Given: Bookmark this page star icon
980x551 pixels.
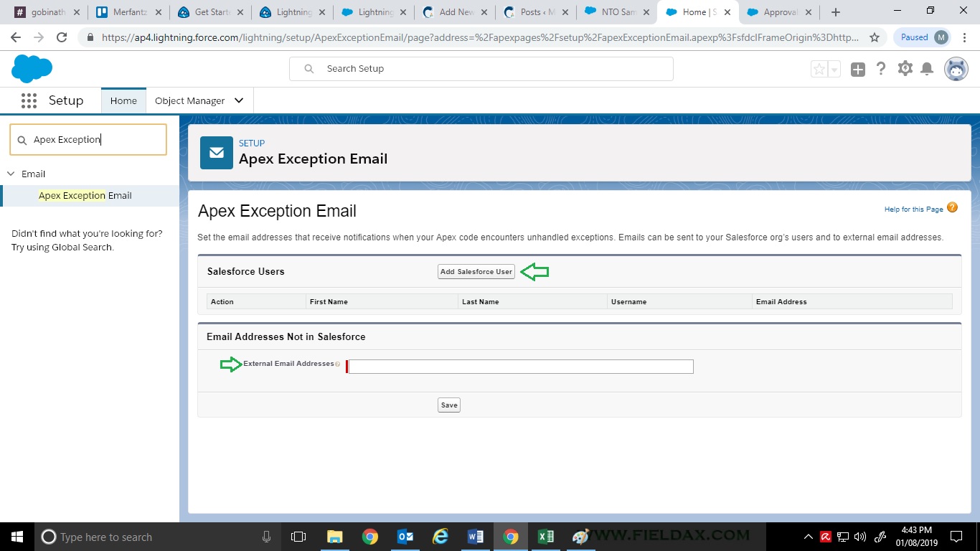Looking at the screenshot, I should (x=875, y=37).
